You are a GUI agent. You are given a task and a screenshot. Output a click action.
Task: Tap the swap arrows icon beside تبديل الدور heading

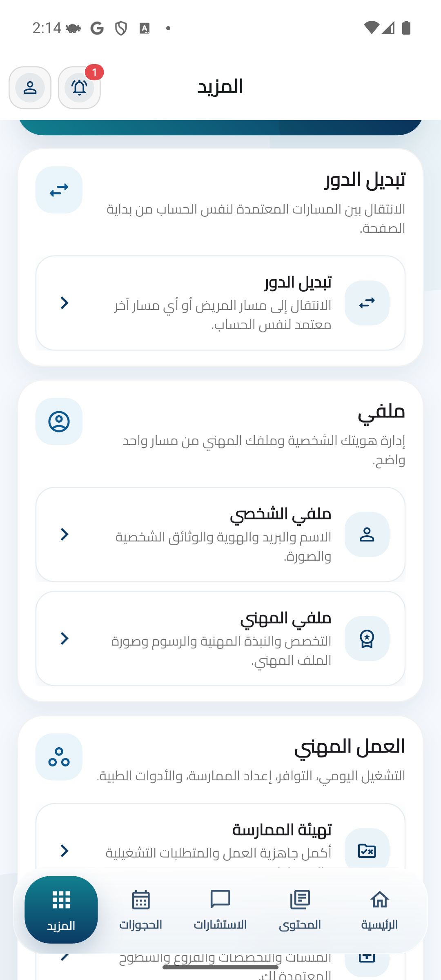coord(59,190)
